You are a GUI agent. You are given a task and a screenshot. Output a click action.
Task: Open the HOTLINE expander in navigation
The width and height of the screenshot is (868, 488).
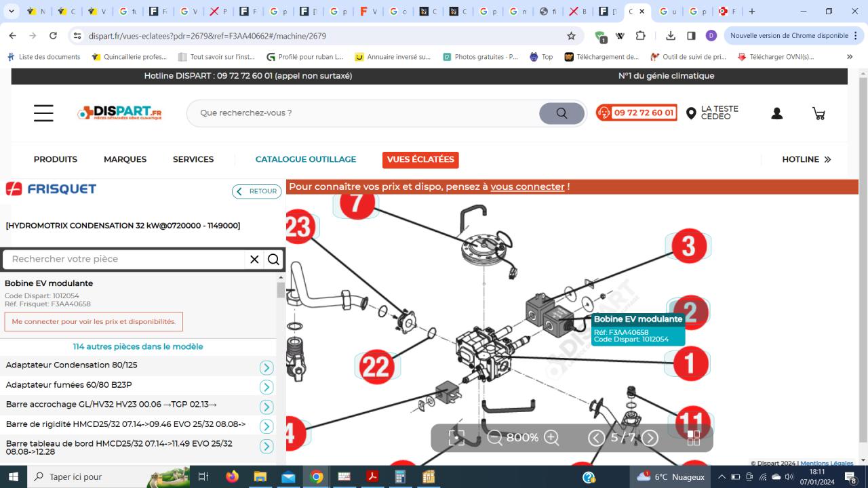[806, 159]
